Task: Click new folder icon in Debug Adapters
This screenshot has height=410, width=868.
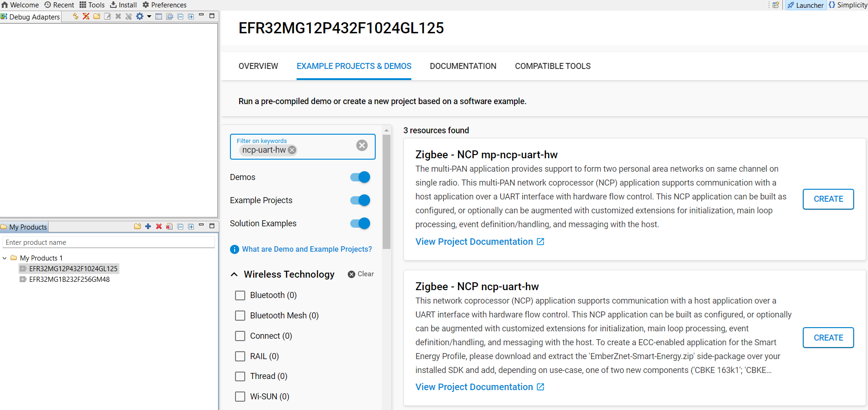Action: coord(97,16)
